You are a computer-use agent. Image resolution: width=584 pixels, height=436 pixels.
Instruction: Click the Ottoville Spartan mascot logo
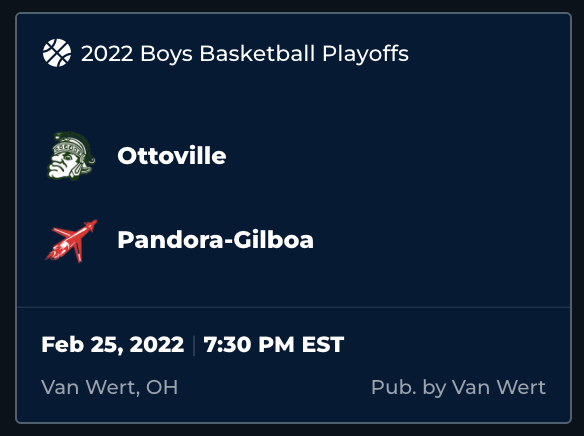[71, 156]
